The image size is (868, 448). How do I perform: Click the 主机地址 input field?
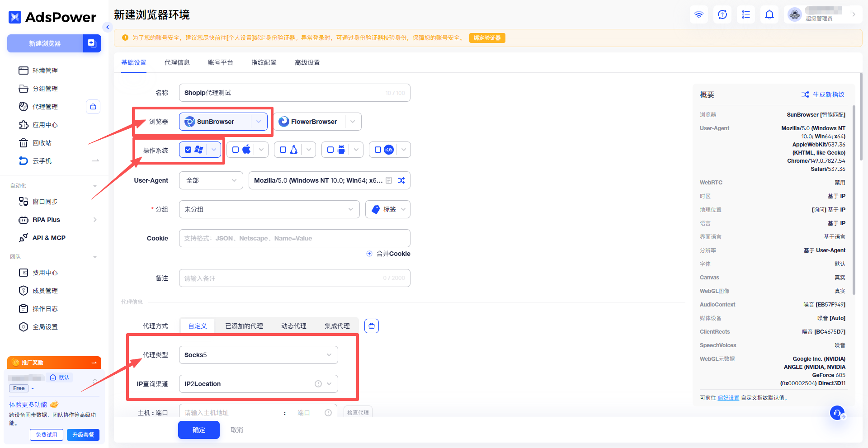tap(231, 413)
